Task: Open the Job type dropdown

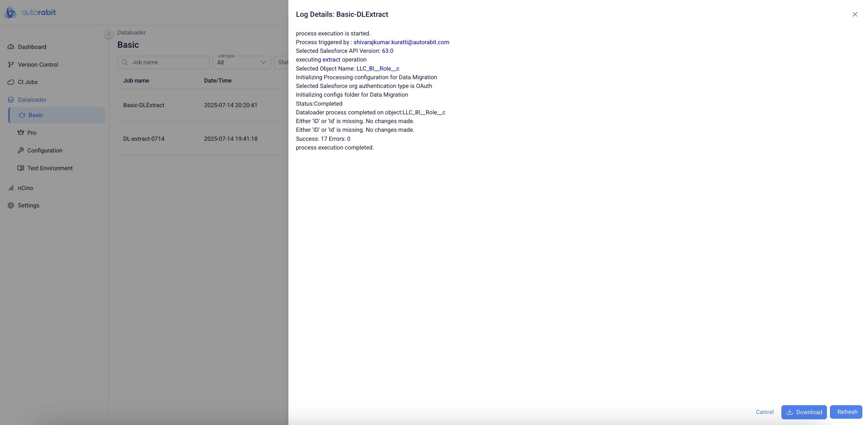Action: coord(241,62)
